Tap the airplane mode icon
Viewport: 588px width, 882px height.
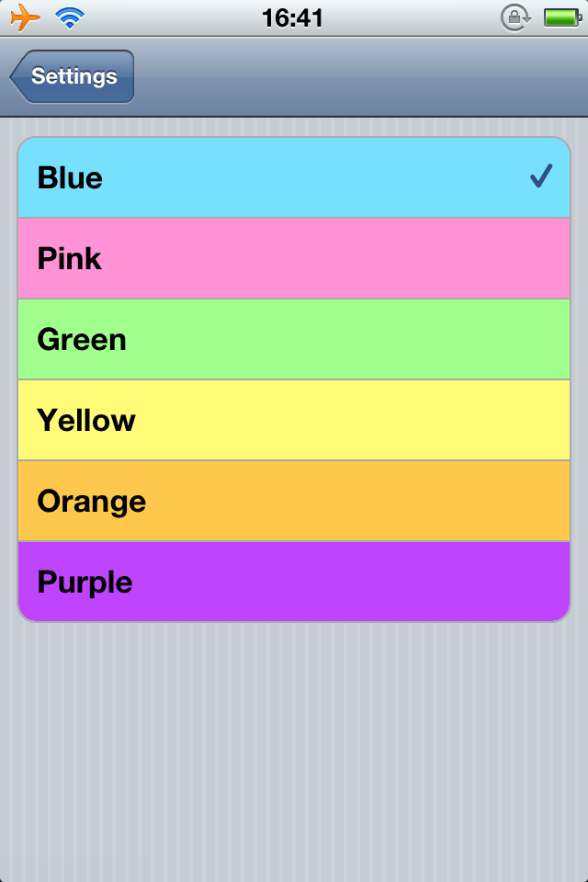click(26, 17)
